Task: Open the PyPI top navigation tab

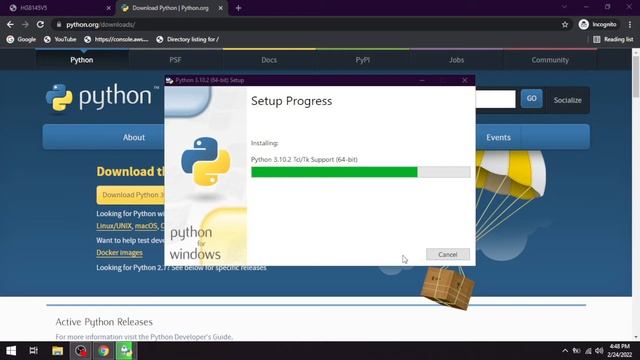Action: [362, 60]
